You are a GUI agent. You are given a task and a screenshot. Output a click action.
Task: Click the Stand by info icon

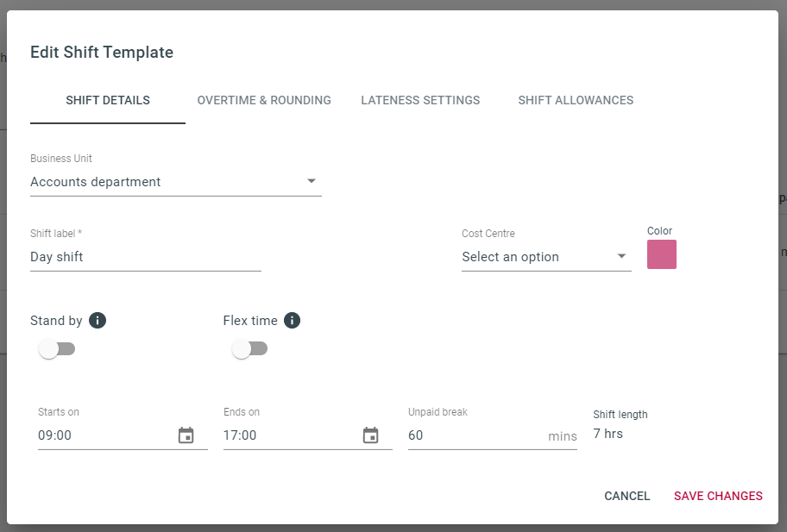(98, 321)
